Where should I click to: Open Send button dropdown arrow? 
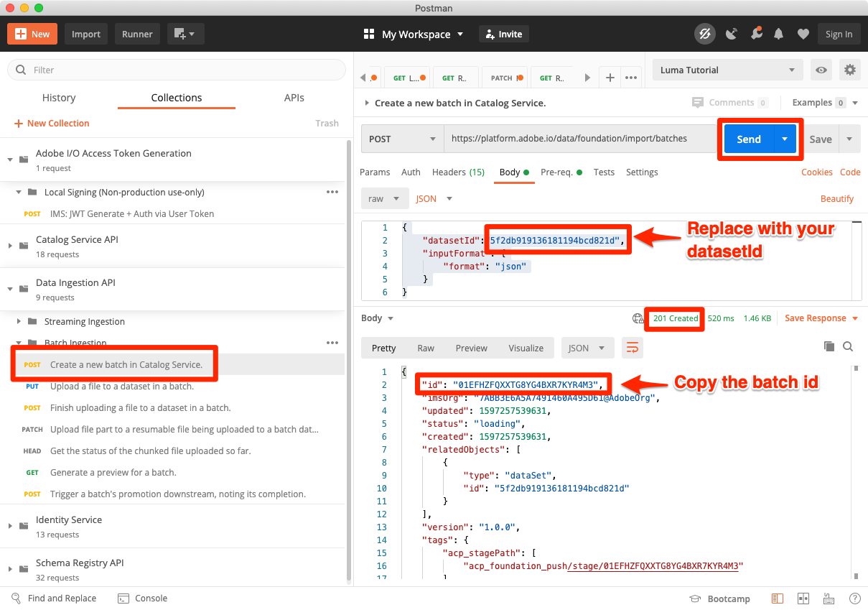[785, 139]
